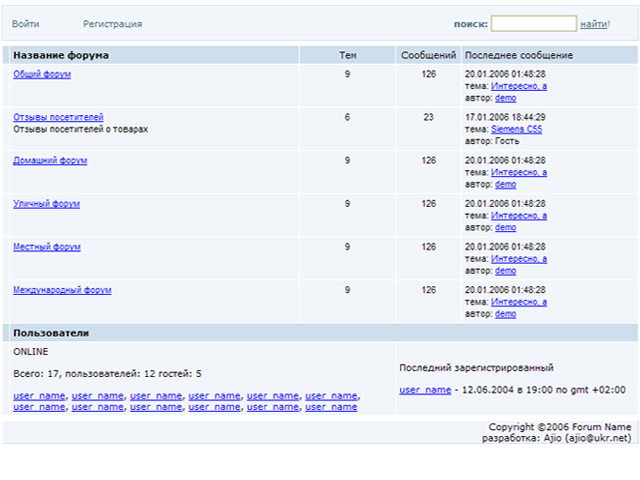This screenshot has width=640, height=480.
Task: Open the Siemens C55 topic link
Action: (x=517, y=130)
